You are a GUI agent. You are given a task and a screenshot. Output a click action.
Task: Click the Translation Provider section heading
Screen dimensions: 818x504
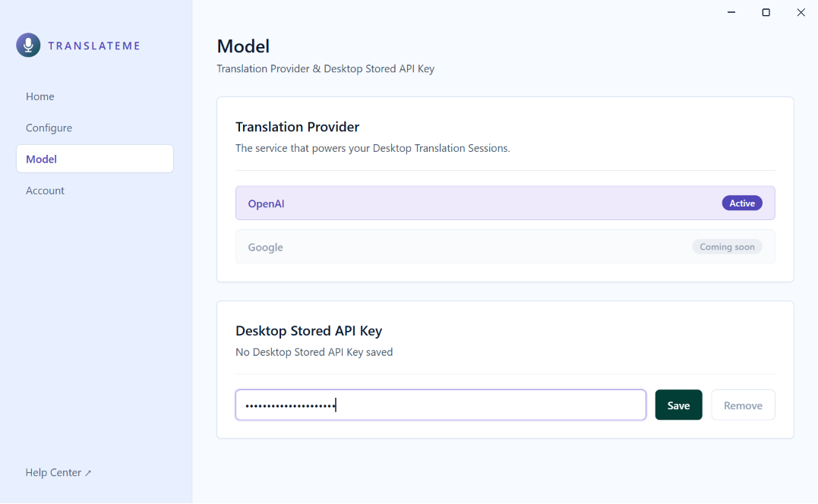pos(298,127)
